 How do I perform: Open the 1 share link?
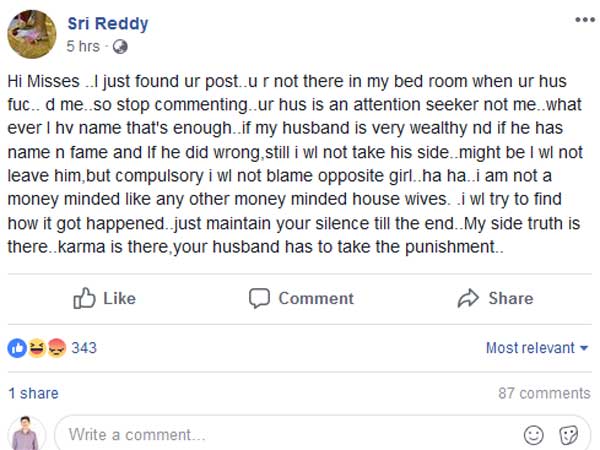(33, 393)
